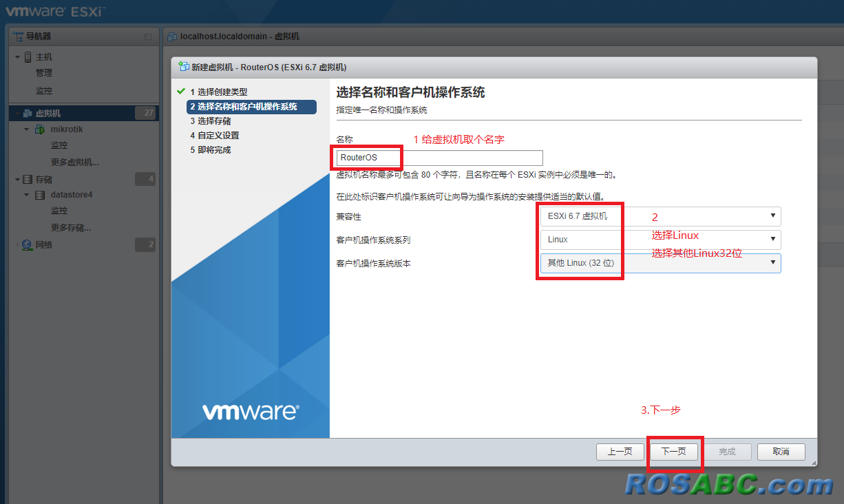Screen dimensions: 844x504
Task: Collapse the mikrotik tree node
Action: [27, 129]
